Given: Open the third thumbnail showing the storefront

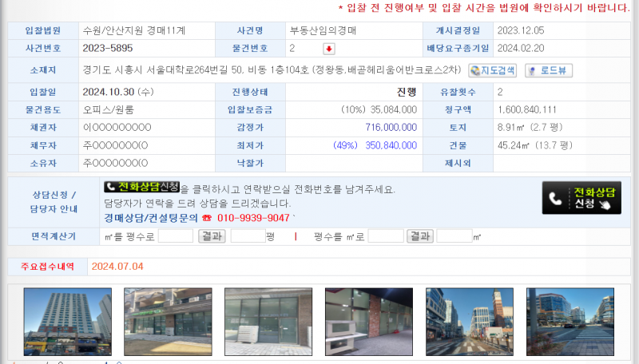Looking at the screenshot, I should [x=268, y=322].
